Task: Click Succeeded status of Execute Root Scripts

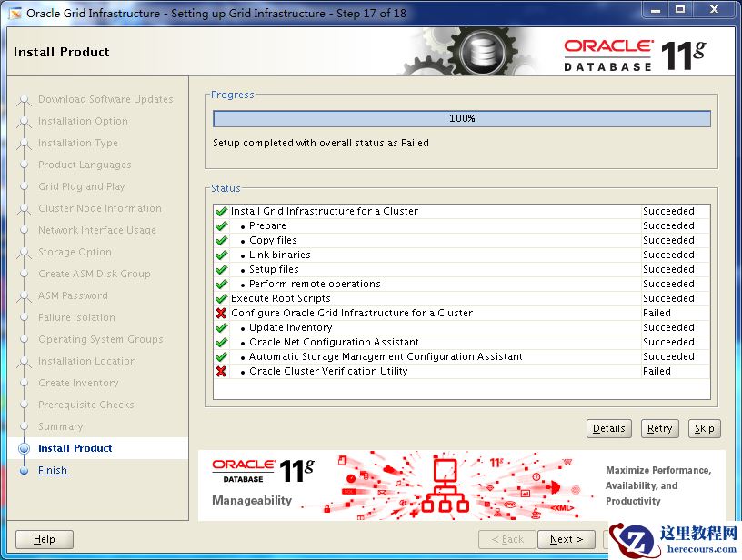Action: pyautogui.click(x=668, y=298)
